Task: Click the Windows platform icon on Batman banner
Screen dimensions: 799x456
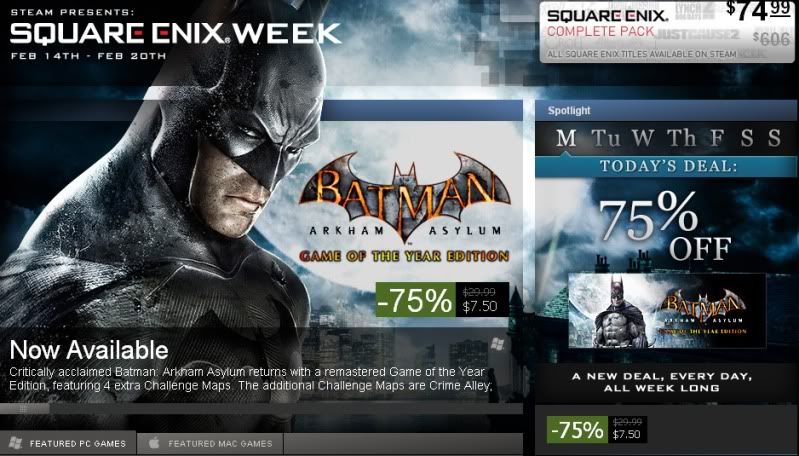Action: point(497,344)
